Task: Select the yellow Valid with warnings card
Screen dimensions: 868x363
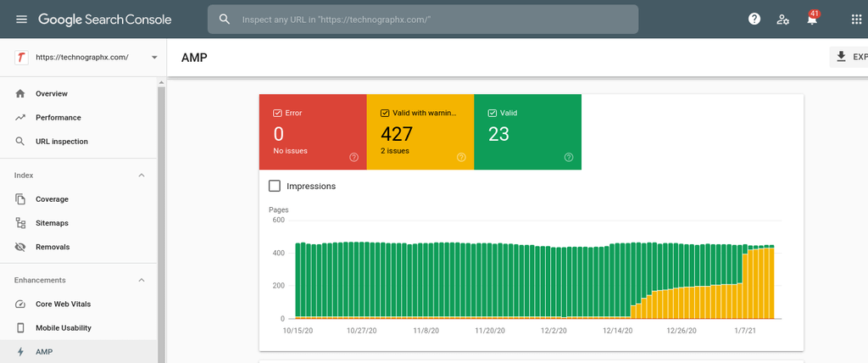Action: coord(420,132)
